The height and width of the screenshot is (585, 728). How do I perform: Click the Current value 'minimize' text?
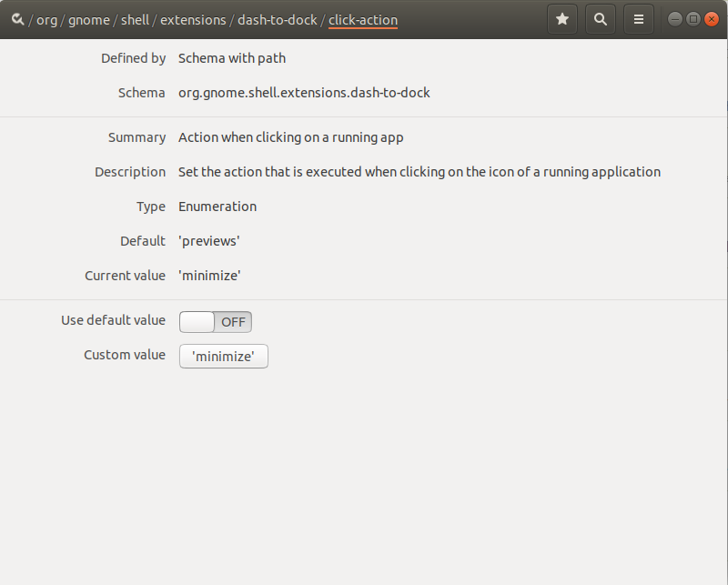pos(209,275)
